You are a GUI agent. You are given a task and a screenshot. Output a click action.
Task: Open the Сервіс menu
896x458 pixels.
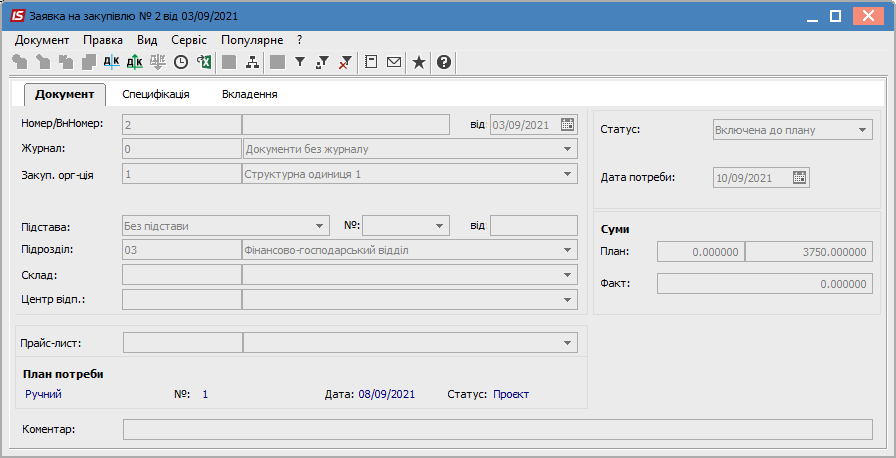tap(189, 40)
